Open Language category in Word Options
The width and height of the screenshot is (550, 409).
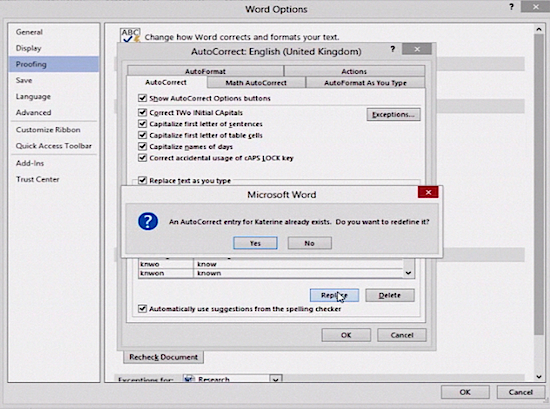[x=54, y=96]
